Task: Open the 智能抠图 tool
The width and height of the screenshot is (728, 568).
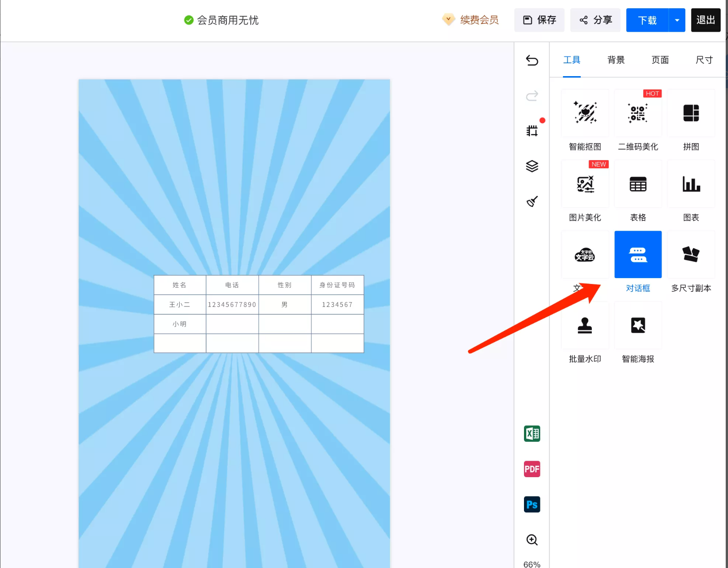Action: click(x=585, y=113)
